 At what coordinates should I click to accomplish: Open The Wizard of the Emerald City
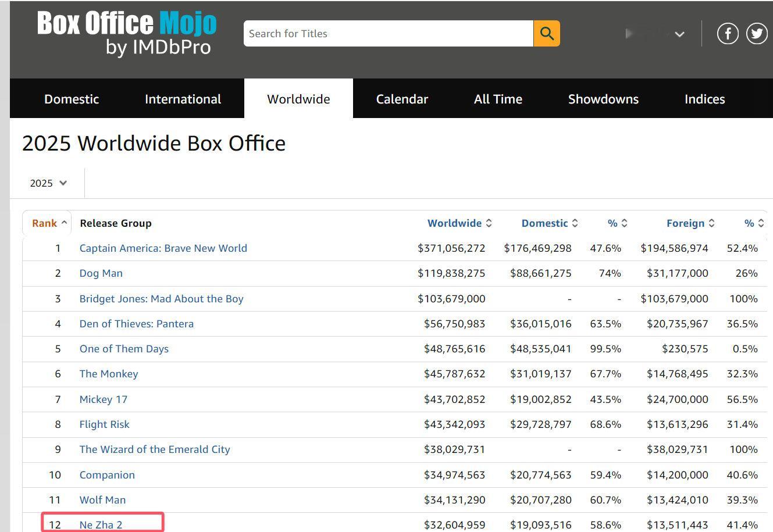[155, 449]
